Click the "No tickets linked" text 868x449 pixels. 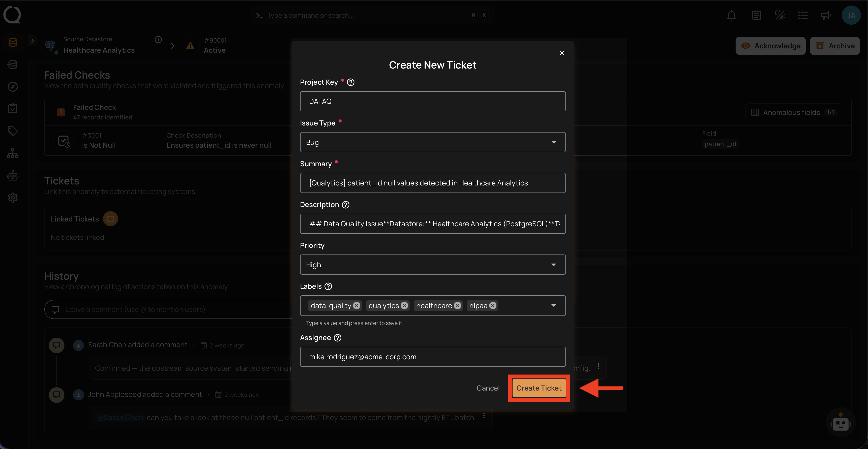coord(78,238)
